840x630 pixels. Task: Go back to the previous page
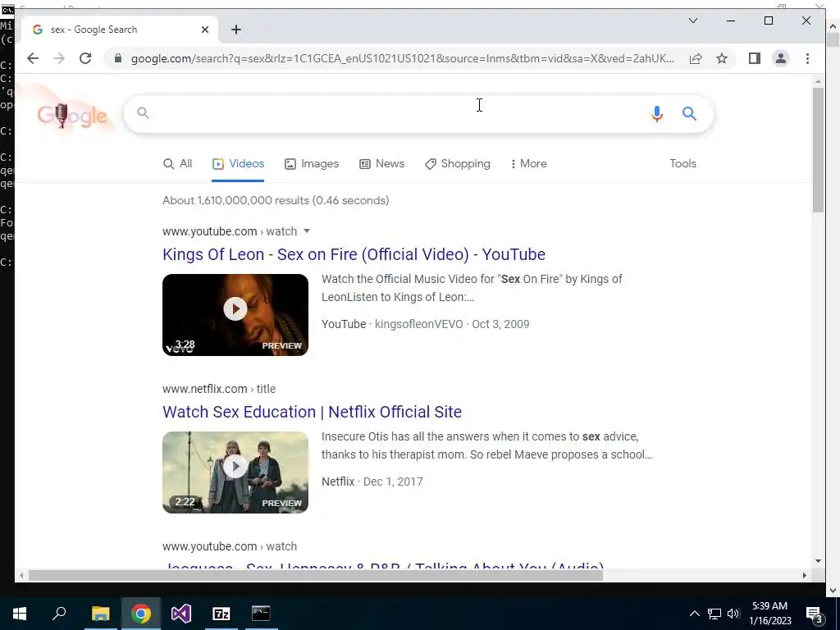(33, 58)
